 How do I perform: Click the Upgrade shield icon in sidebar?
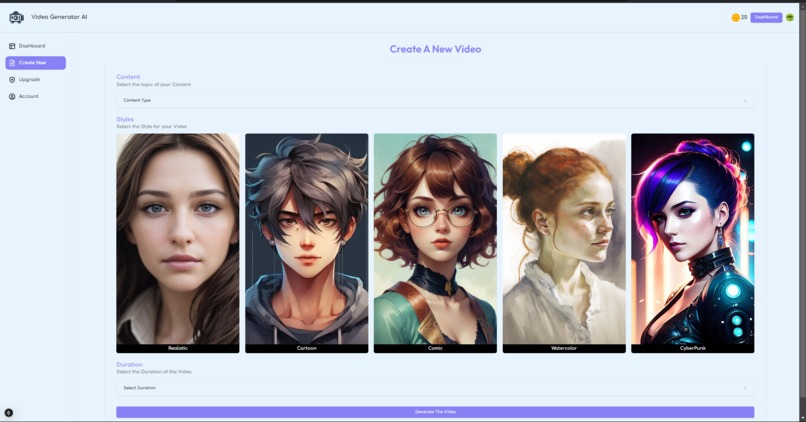click(12, 80)
